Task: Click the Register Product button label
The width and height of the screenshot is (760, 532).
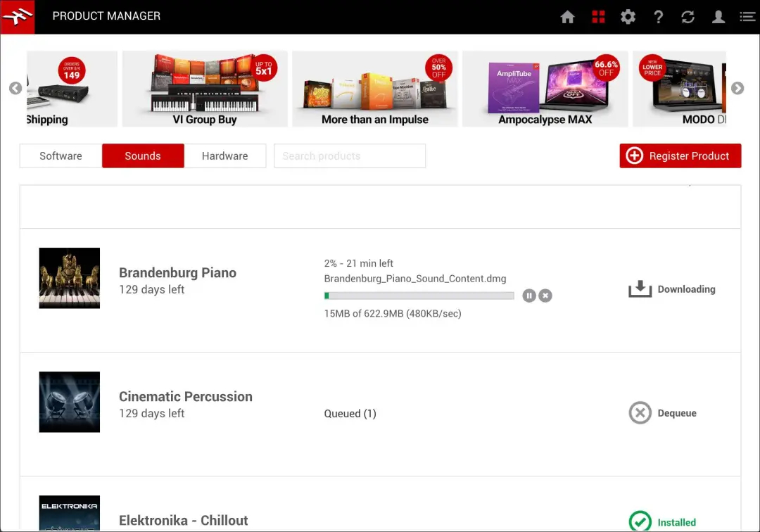Action: point(689,156)
